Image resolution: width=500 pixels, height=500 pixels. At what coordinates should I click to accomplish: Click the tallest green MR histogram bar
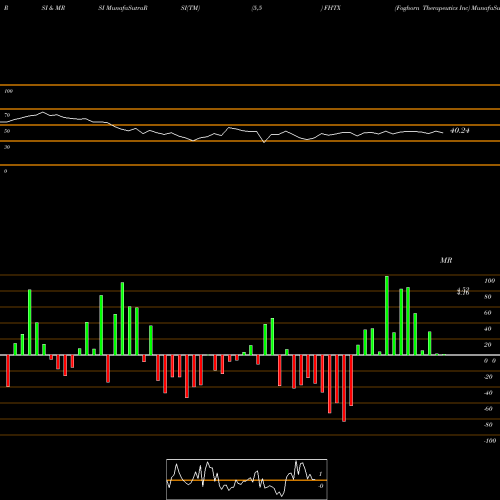click(387, 315)
